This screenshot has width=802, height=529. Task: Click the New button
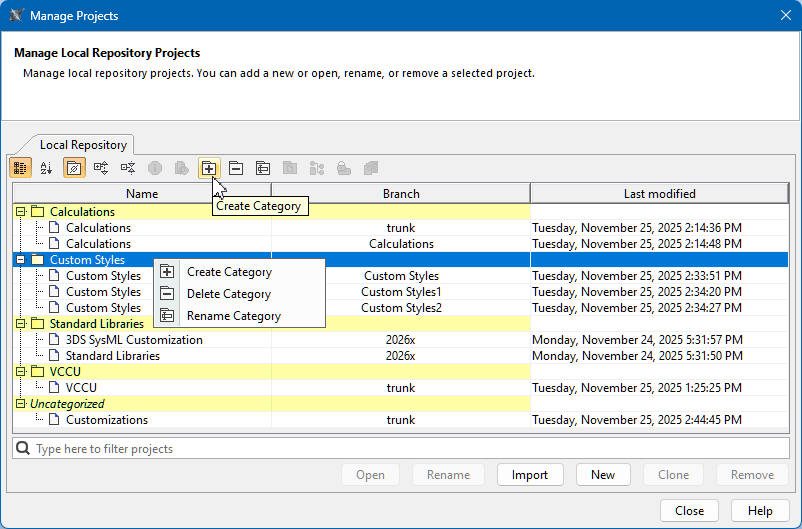coord(603,475)
